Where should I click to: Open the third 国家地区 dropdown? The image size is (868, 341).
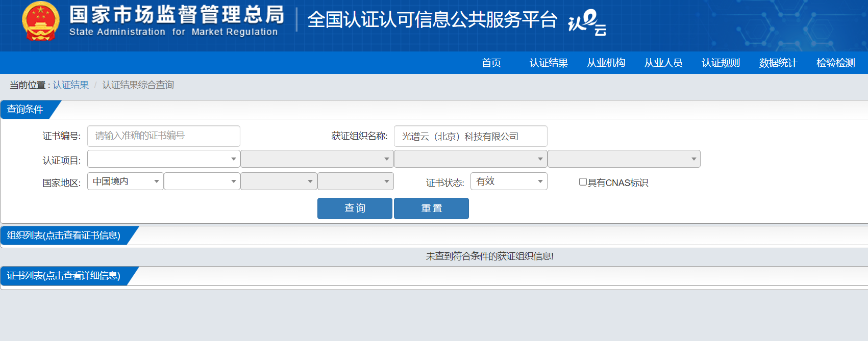click(x=279, y=181)
